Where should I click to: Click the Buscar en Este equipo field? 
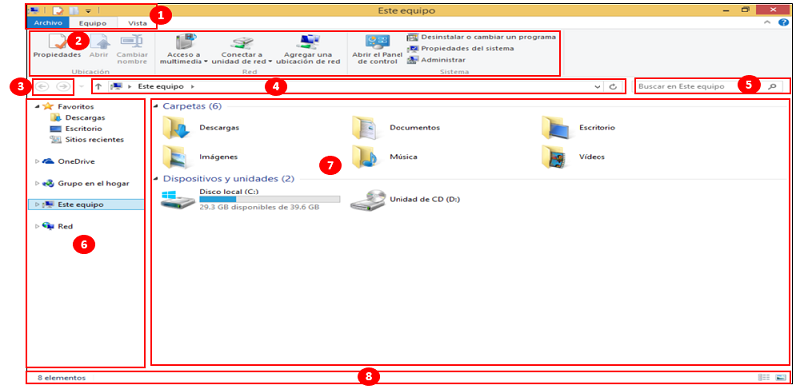689,86
